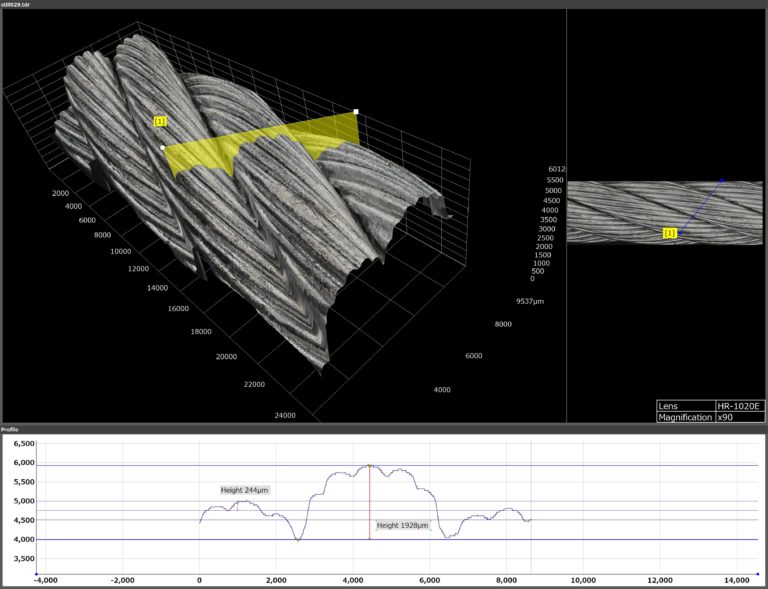This screenshot has height=589, width=768.
Task: Select upper blue endpoint of profile line in 2D view
Action: pos(722,181)
